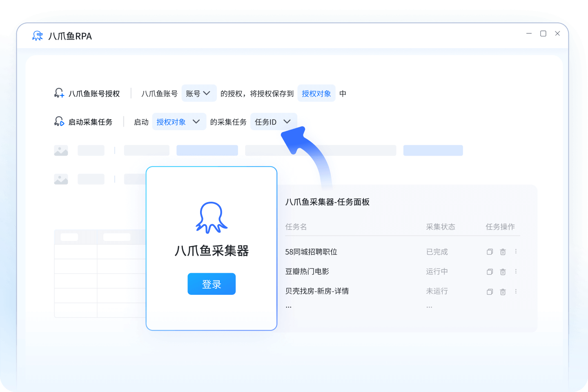Screen dimensions: 588x392
Task: Click the 八爪鱼账号授权 step icon
Action: (59, 93)
